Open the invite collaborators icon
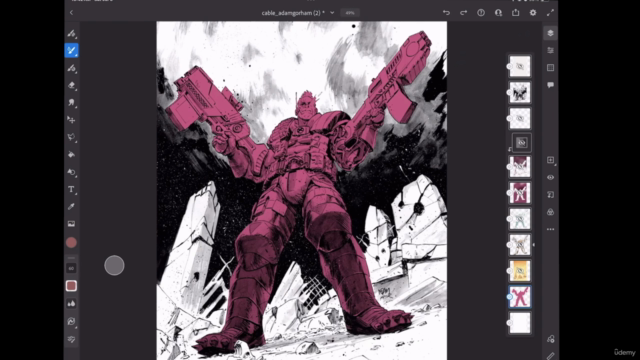 coord(498,13)
